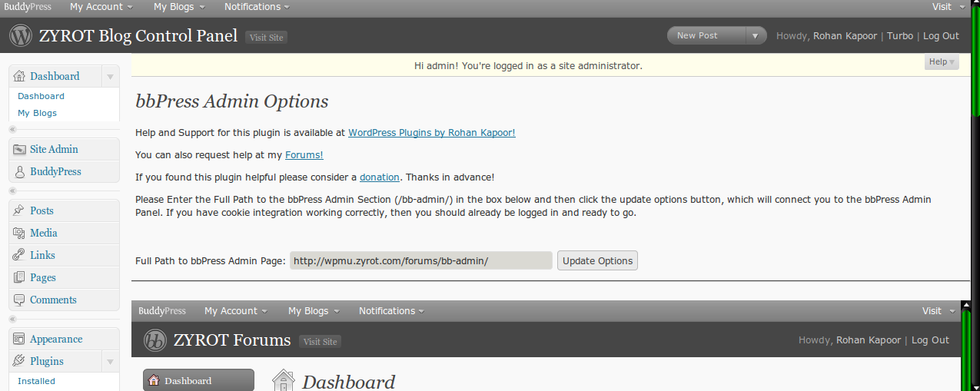Screen dimensions: 980x391
Task: Click the Dashboard house icon in sidebar
Action: coord(20,76)
